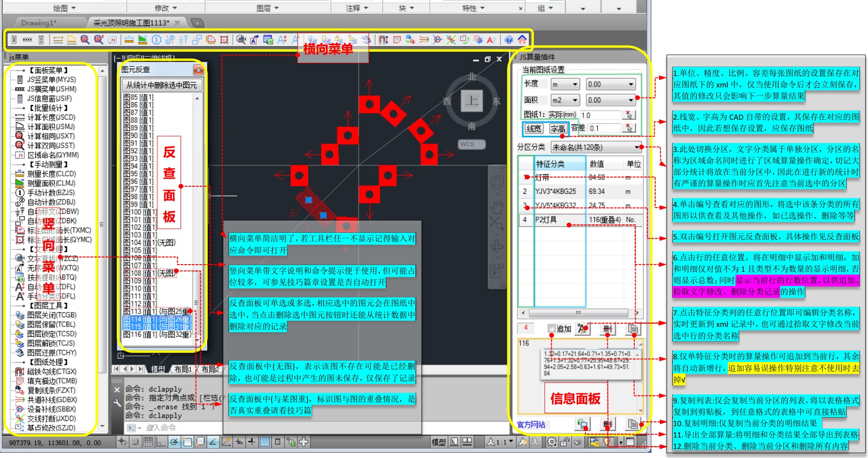868x458 pixels.
Task: Open the 官方网站 link
Action: pyautogui.click(x=531, y=424)
